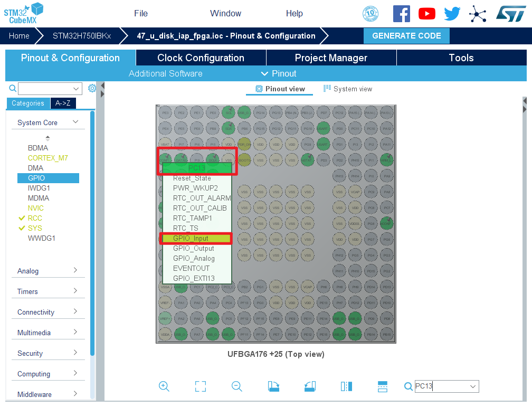Rotate the chip view counter-clockwise
This screenshot has width=532, height=407.
[310, 386]
